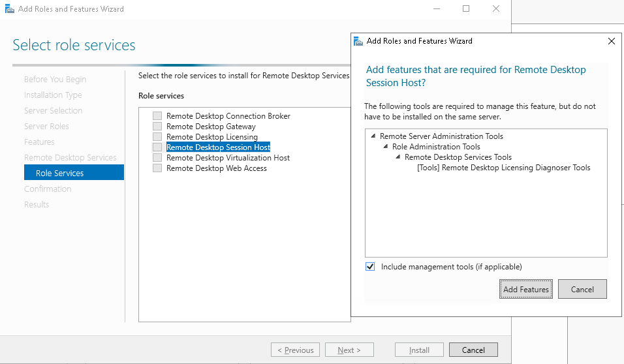This screenshot has width=624, height=364.
Task: Select Remote Server Administration Tools text
Action: tap(441, 136)
